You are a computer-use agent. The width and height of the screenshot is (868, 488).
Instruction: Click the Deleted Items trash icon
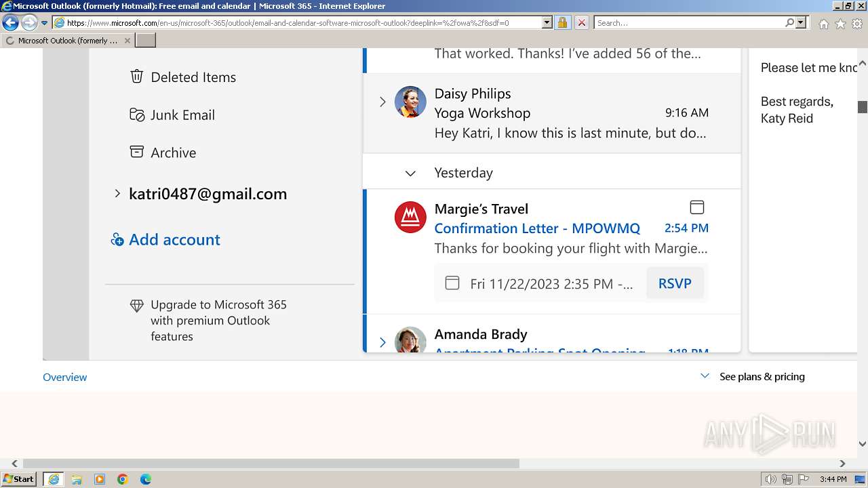click(x=136, y=77)
